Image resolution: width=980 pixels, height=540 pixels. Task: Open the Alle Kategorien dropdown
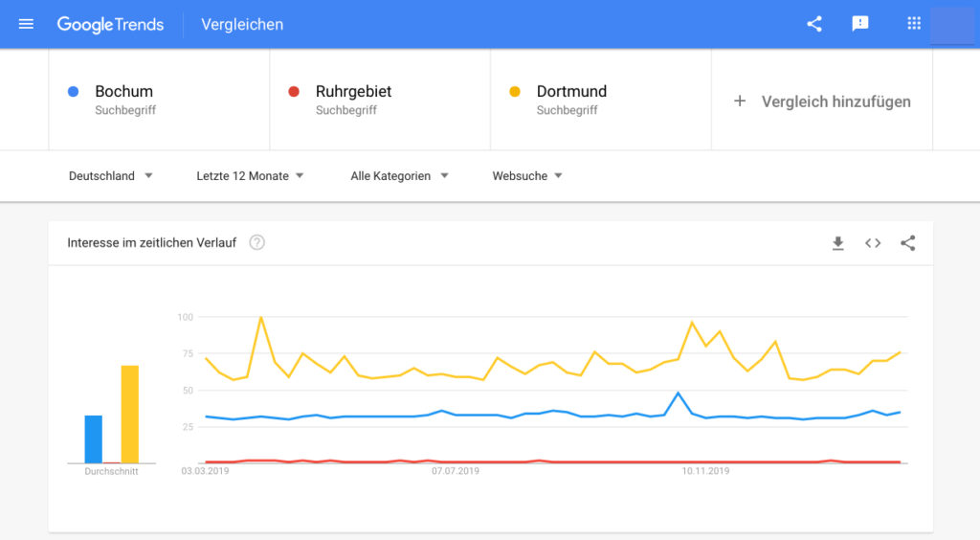point(399,176)
